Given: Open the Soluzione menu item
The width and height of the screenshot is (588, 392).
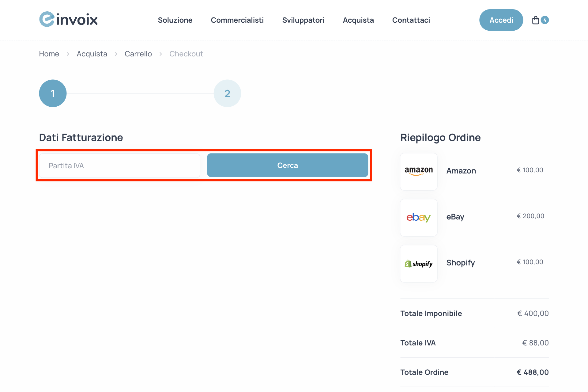Looking at the screenshot, I should point(175,20).
